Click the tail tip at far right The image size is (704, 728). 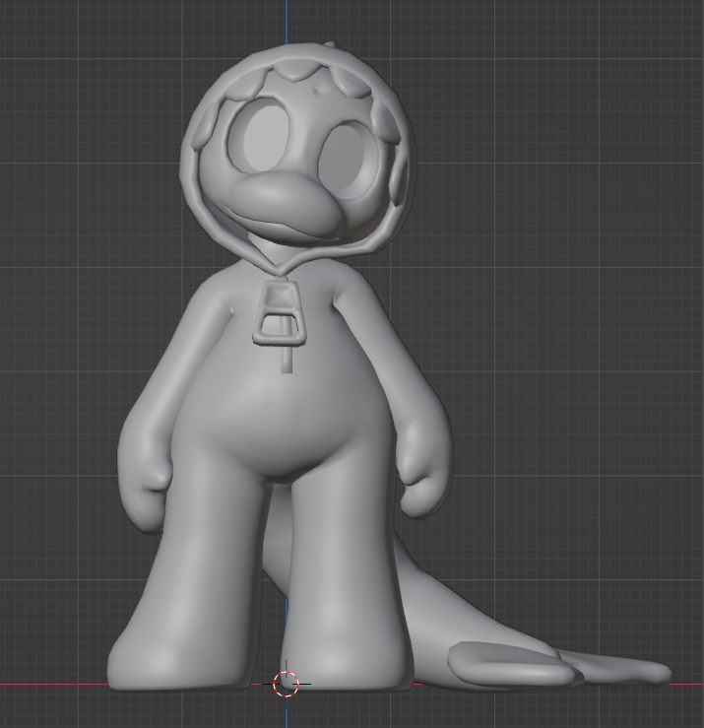pyautogui.click(x=655, y=674)
